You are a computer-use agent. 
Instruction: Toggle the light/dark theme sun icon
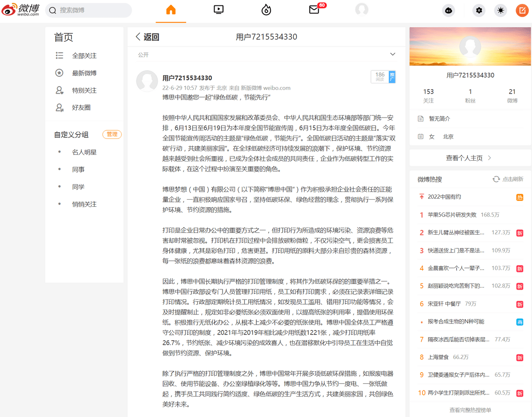(501, 11)
